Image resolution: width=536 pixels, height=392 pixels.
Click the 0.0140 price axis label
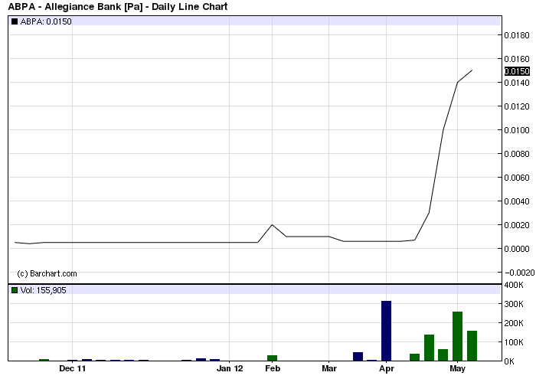point(517,83)
